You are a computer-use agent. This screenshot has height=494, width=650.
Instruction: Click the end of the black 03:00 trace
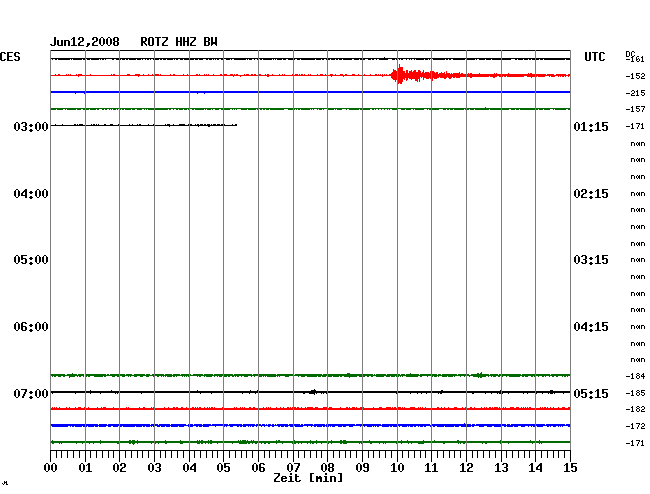[x=235, y=125]
